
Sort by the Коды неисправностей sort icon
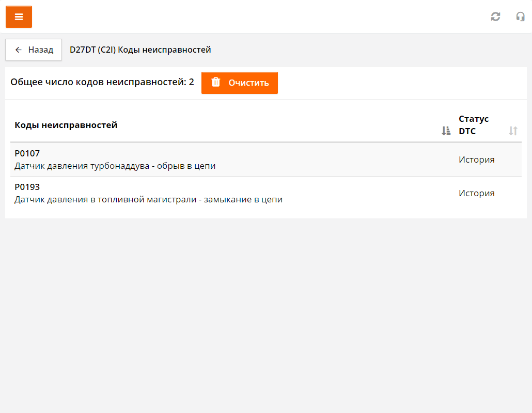click(446, 131)
